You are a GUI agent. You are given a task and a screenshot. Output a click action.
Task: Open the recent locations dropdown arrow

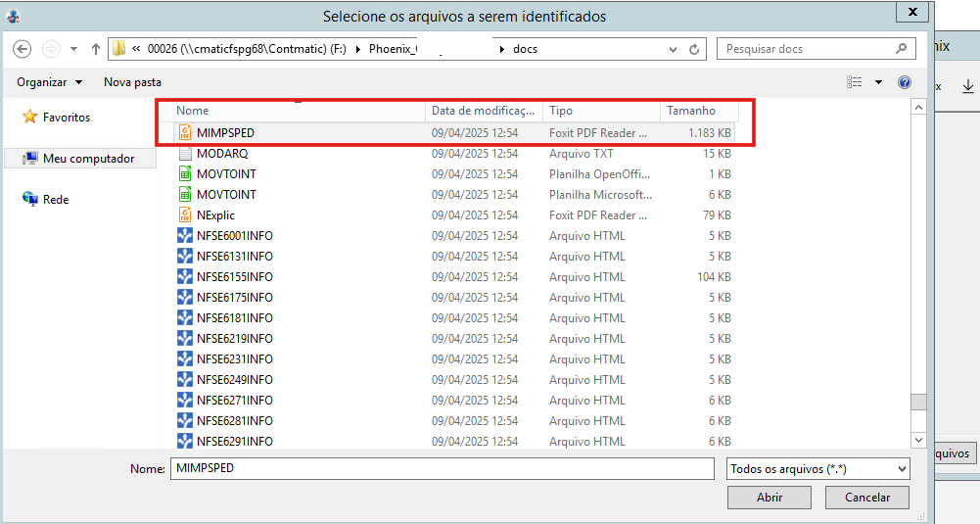tap(73, 49)
